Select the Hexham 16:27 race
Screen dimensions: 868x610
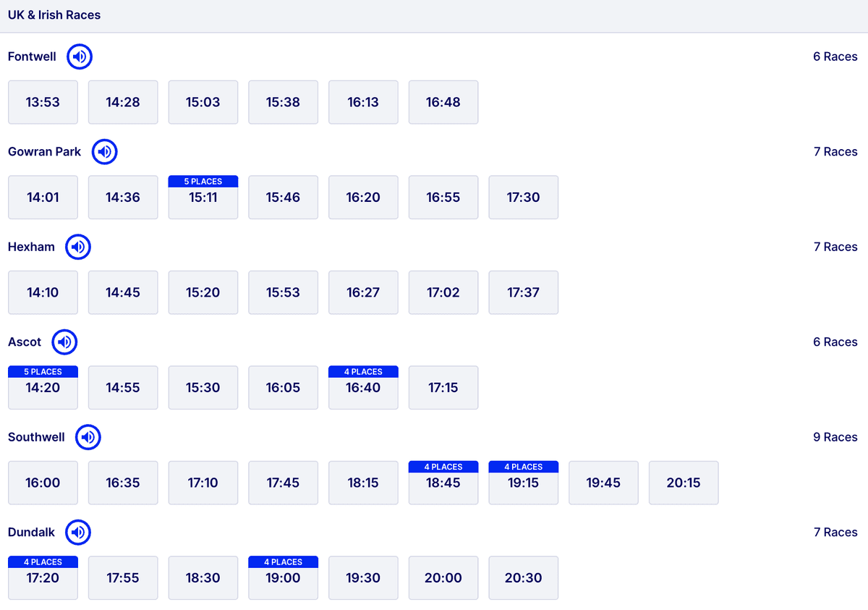363,292
